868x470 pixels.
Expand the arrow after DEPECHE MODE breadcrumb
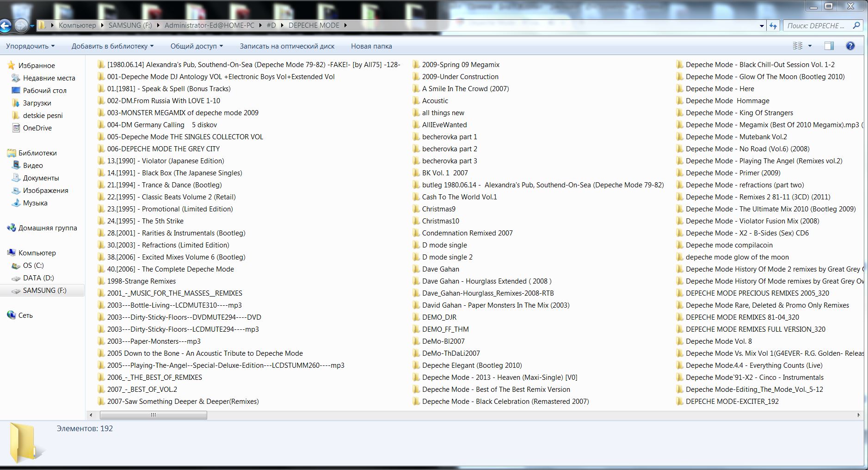pos(345,25)
